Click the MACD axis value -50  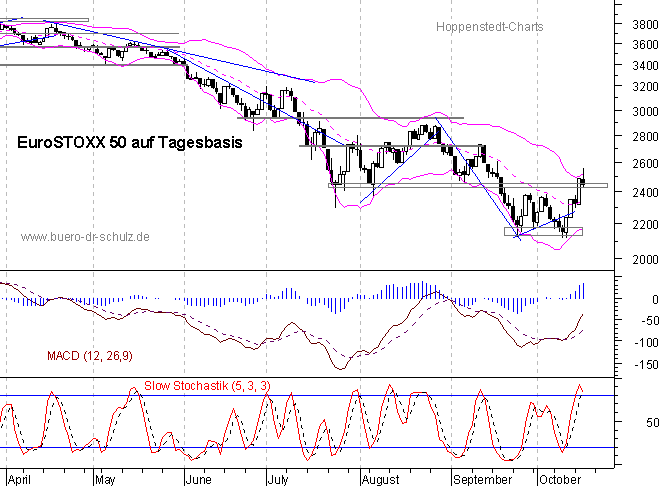[649, 320]
